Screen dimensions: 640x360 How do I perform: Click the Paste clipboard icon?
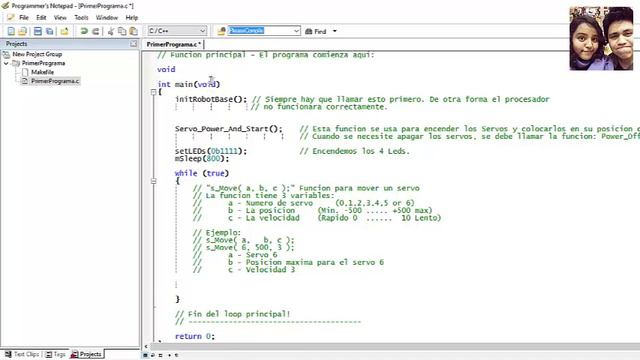[x=133, y=31]
